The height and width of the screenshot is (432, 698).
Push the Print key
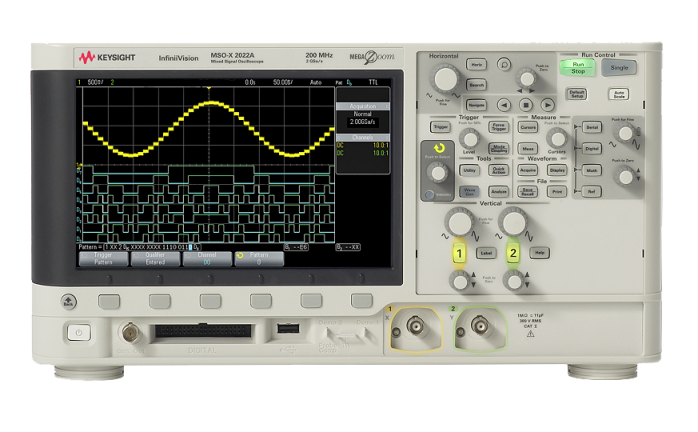tap(557, 192)
